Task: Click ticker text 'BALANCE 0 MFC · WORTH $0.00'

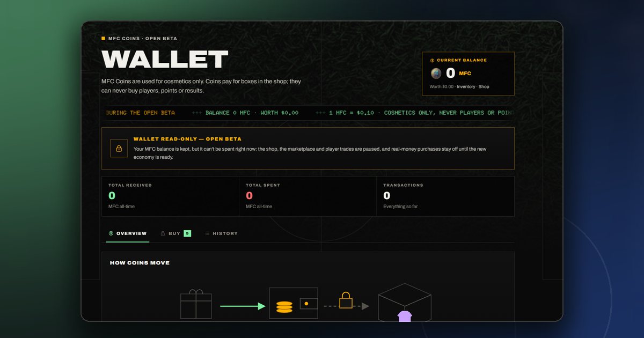Action: [252, 113]
